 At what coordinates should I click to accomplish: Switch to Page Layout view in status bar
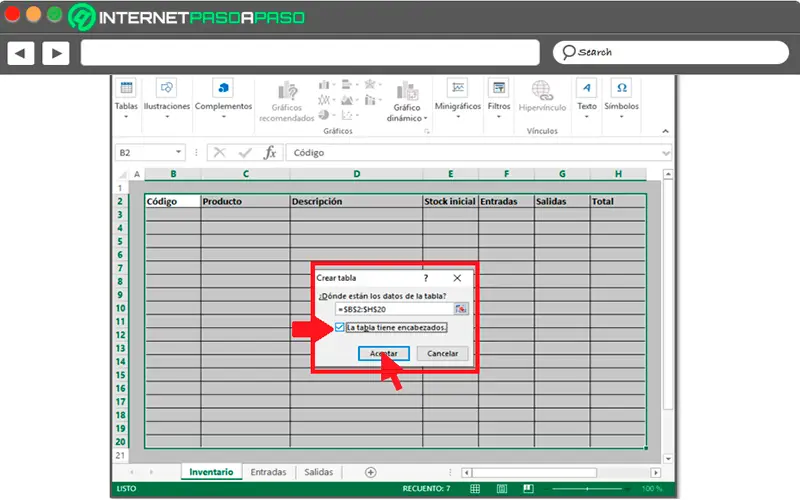click(502, 489)
